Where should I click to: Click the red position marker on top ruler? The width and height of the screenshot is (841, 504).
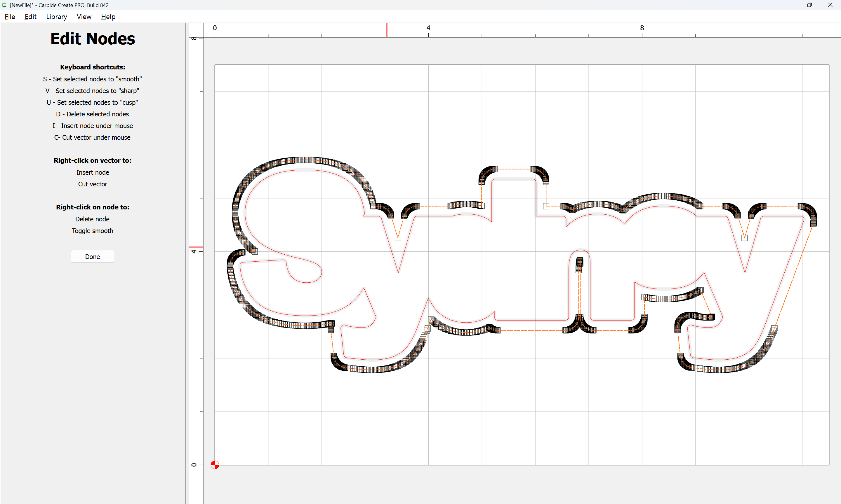(x=387, y=30)
